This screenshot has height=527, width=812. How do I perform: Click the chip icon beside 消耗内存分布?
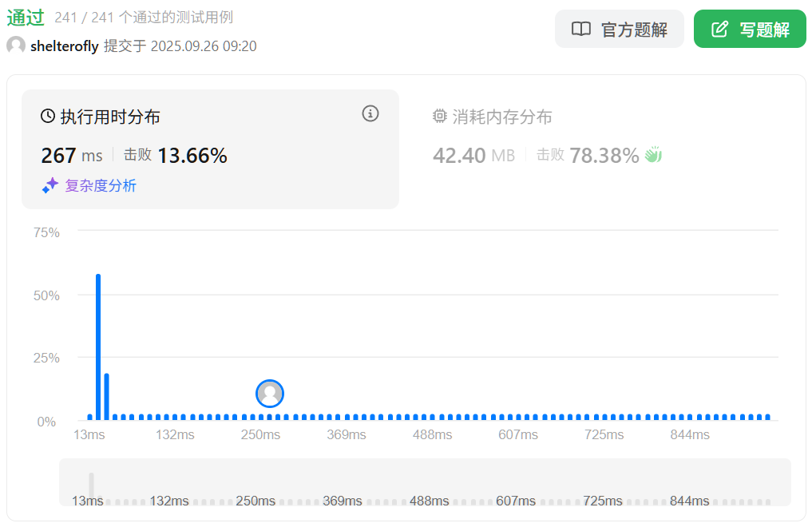click(440, 116)
